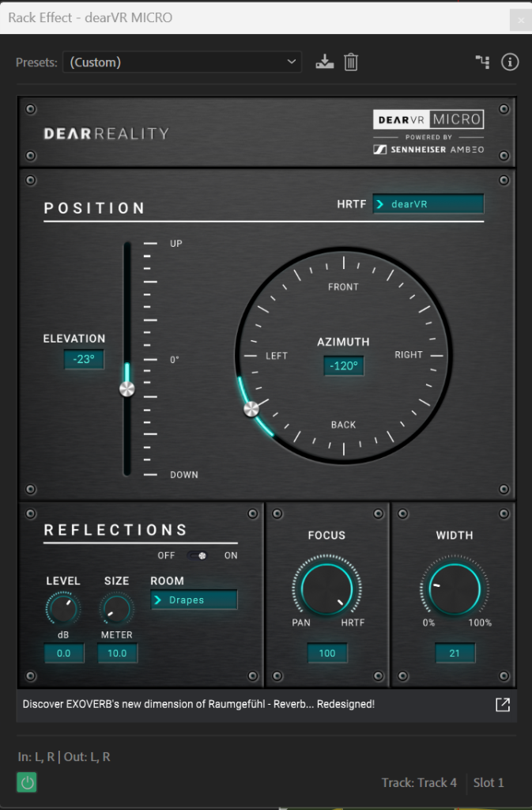Toggle the Reflections OFF/ON switch
This screenshot has width=532, height=810.
[202, 555]
